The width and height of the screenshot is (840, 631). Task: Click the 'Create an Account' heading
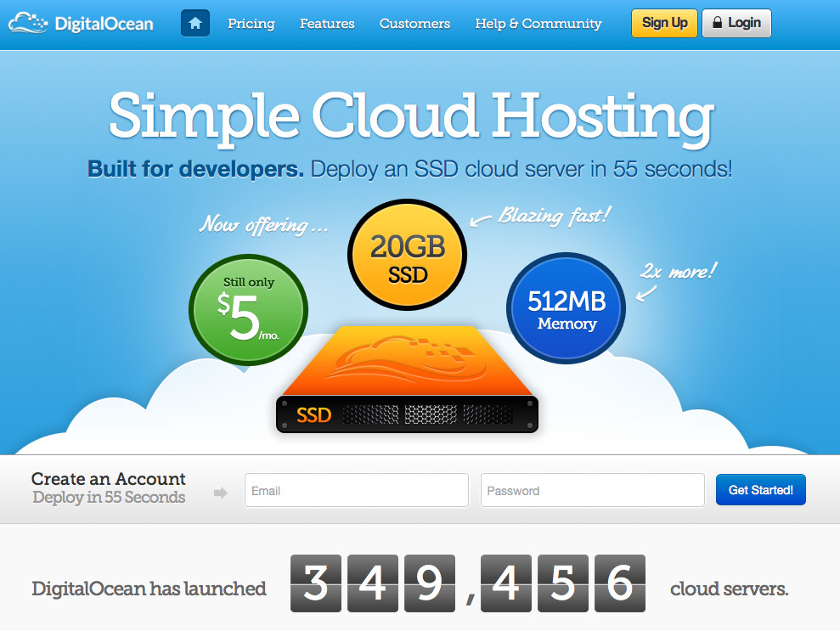coord(108,478)
